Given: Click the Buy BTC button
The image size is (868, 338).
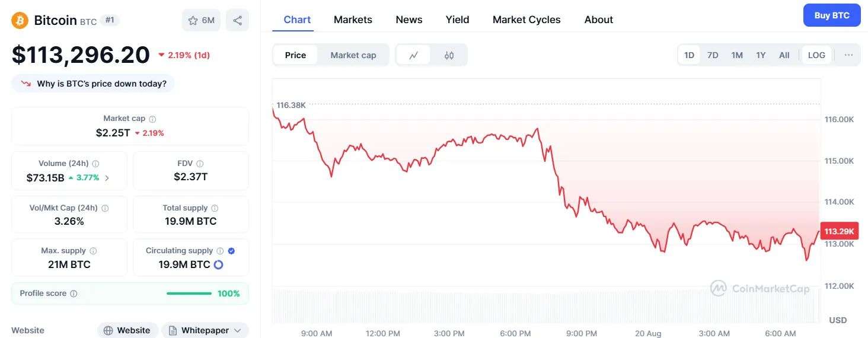Looking at the screenshot, I should point(831,15).
